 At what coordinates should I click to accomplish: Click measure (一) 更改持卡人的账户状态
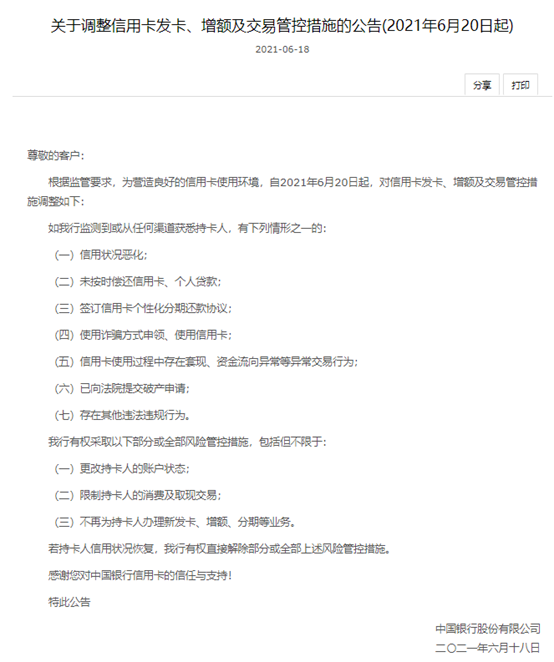point(122,469)
